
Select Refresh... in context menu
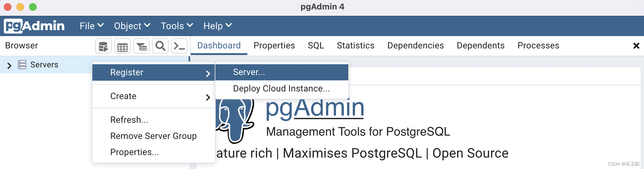click(154, 120)
